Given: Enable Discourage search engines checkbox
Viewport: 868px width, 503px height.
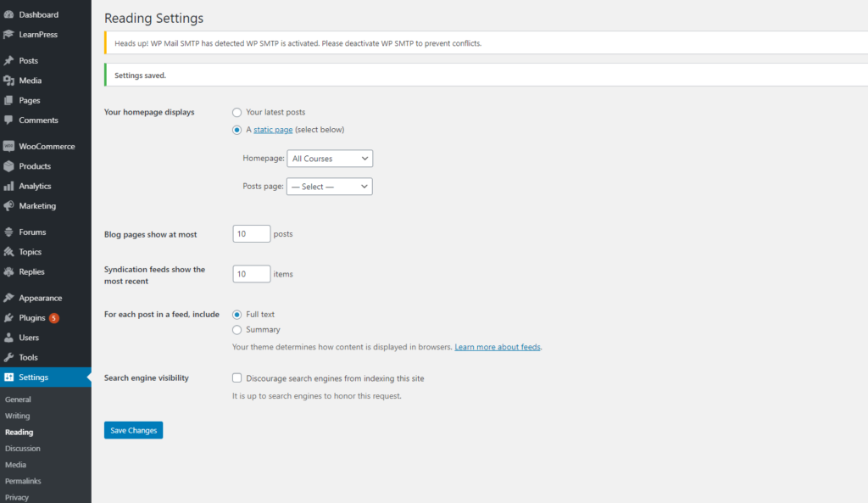Looking at the screenshot, I should [x=237, y=378].
